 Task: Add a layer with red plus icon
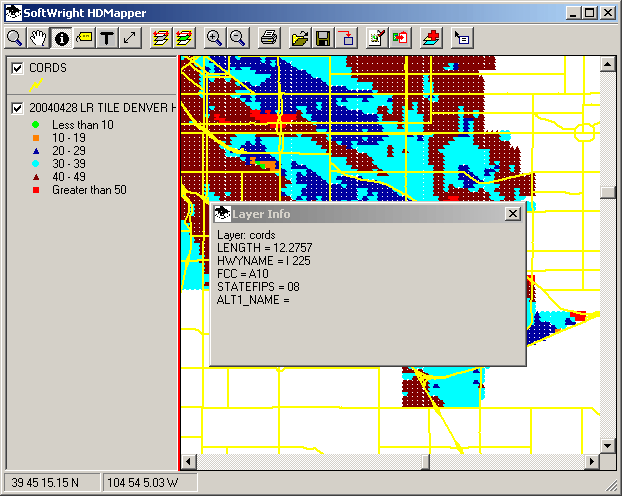(x=431, y=38)
